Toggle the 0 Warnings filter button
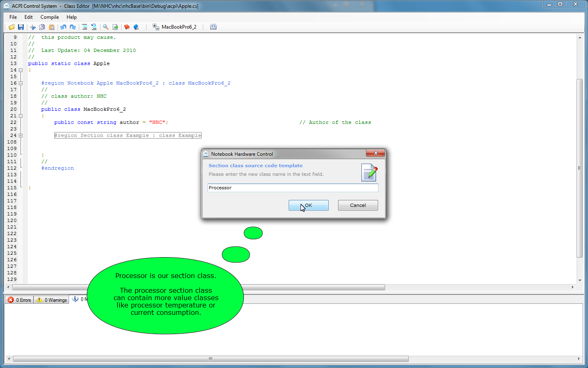The image size is (588, 368). pyautogui.click(x=51, y=300)
